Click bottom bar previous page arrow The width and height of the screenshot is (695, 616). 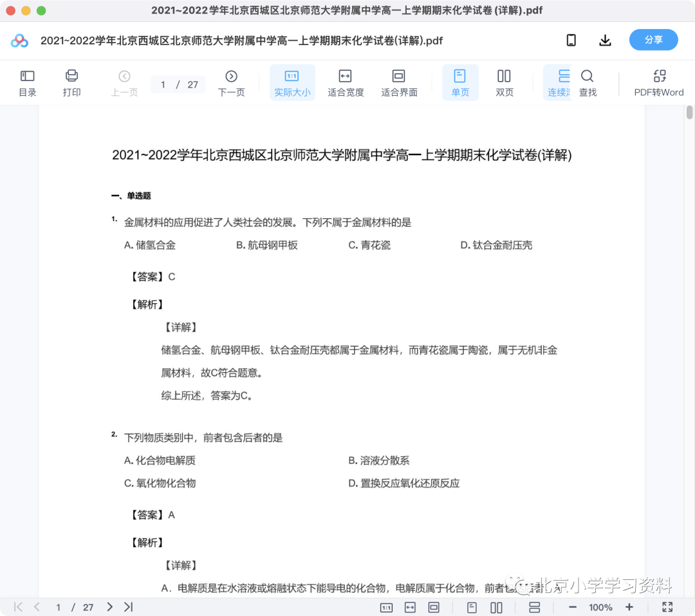(37, 607)
